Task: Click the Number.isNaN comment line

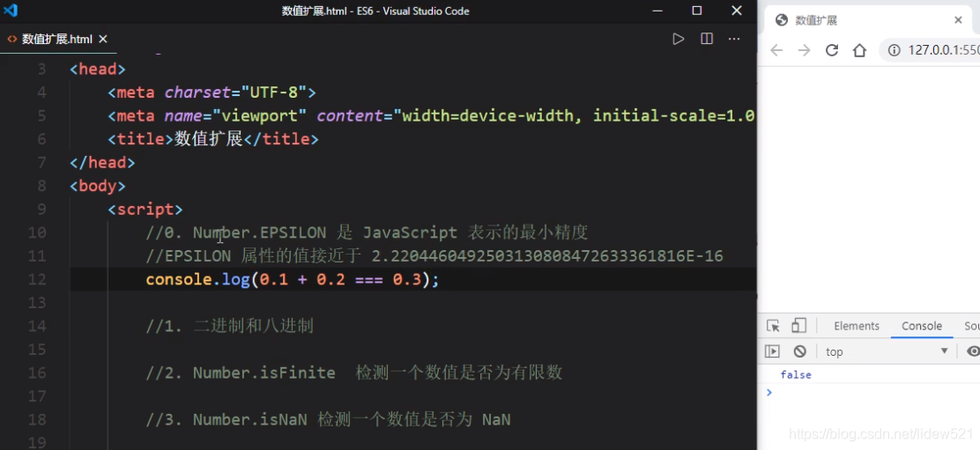Action: click(x=328, y=419)
